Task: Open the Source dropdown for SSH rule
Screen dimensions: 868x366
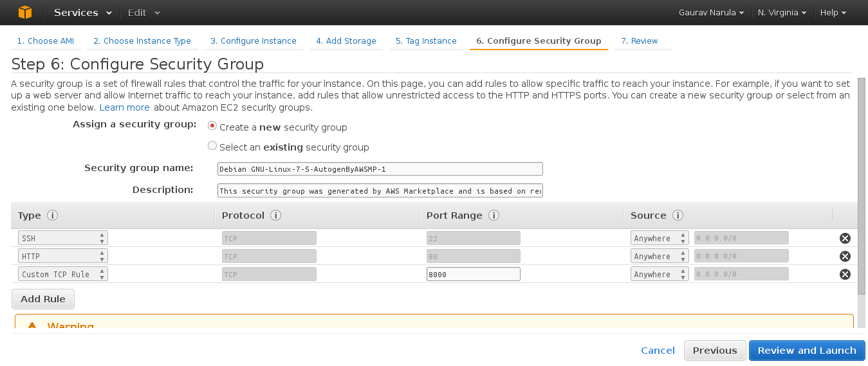Action: (x=659, y=238)
